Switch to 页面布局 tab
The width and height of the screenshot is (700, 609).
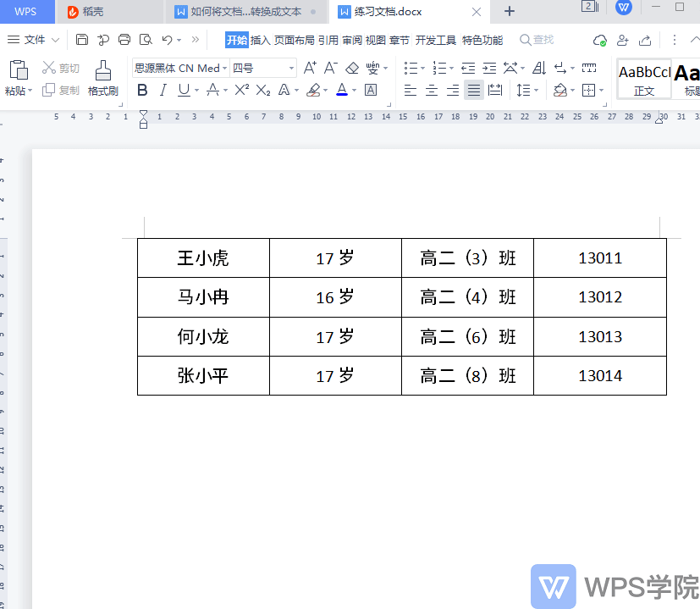pos(295,40)
